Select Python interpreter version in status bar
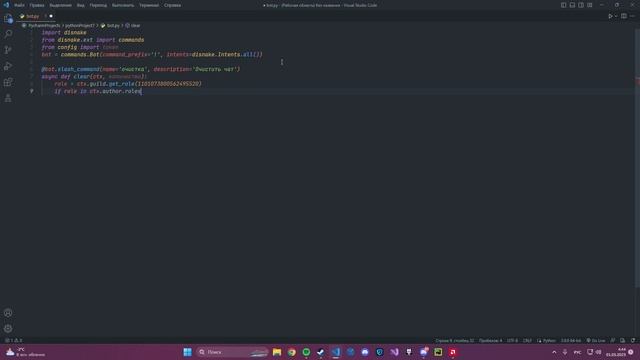 [571, 340]
